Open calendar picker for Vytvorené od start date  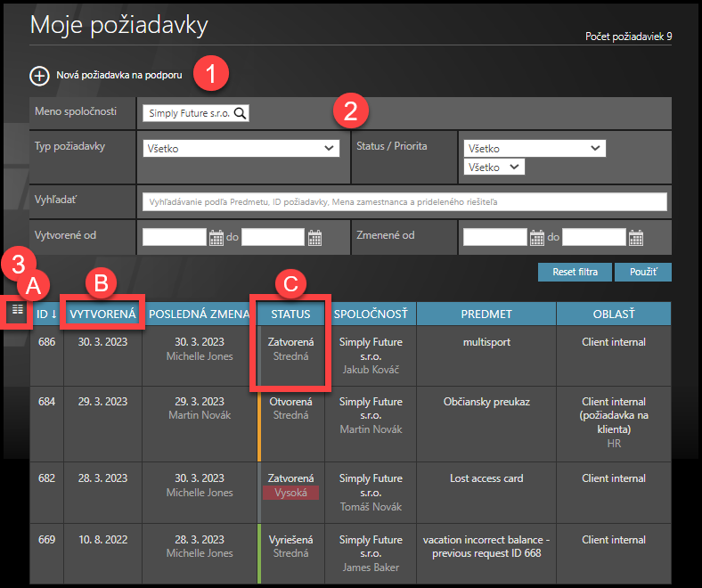[x=216, y=237]
